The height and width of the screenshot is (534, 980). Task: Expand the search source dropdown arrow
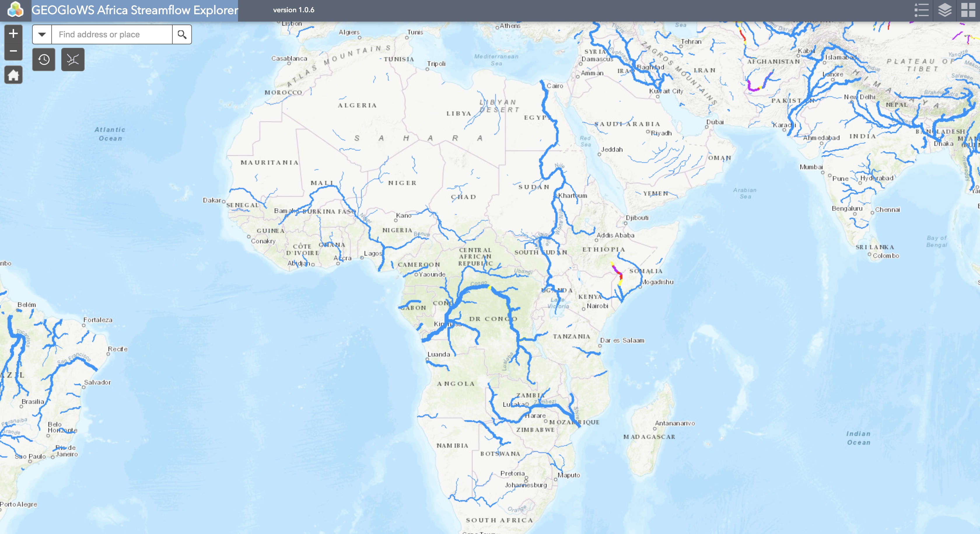42,35
